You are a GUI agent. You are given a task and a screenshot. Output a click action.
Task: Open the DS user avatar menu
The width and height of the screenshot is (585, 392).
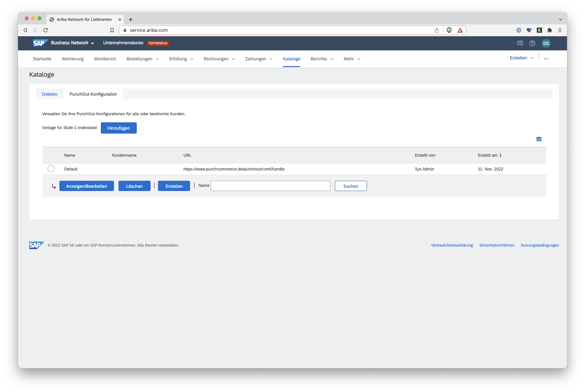tap(546, 43)
